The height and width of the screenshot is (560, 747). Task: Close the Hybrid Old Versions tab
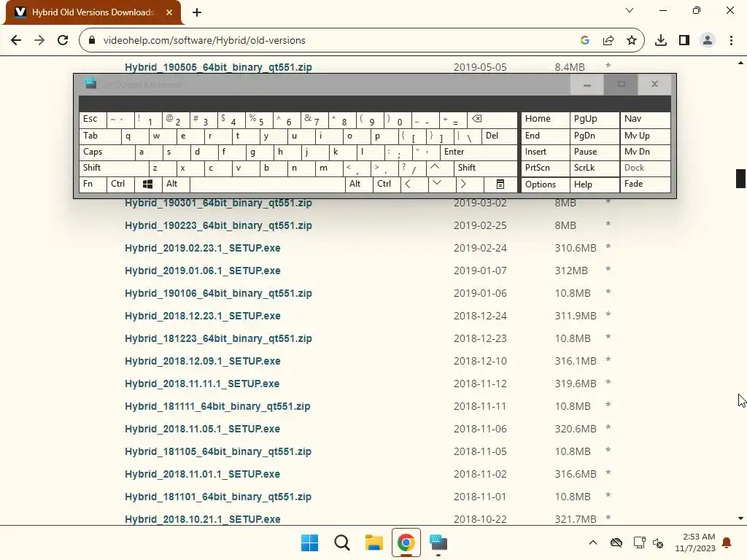pos(169,12)
